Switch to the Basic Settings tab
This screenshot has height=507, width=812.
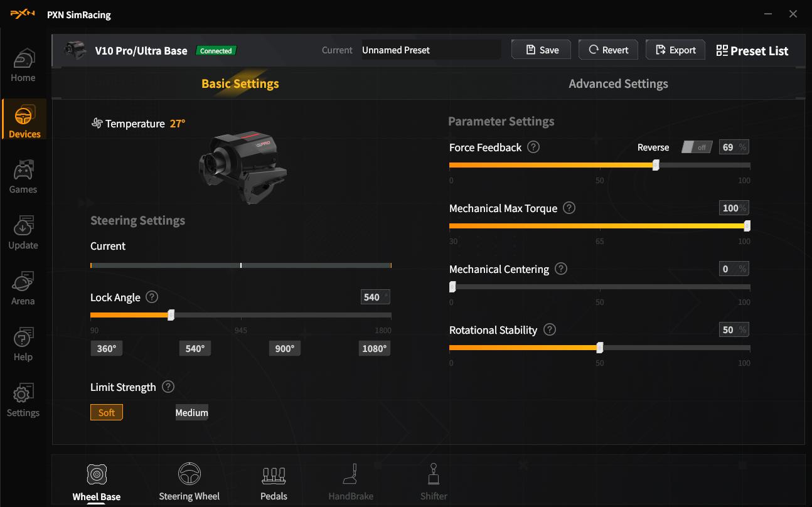click(x=240, y=83)
